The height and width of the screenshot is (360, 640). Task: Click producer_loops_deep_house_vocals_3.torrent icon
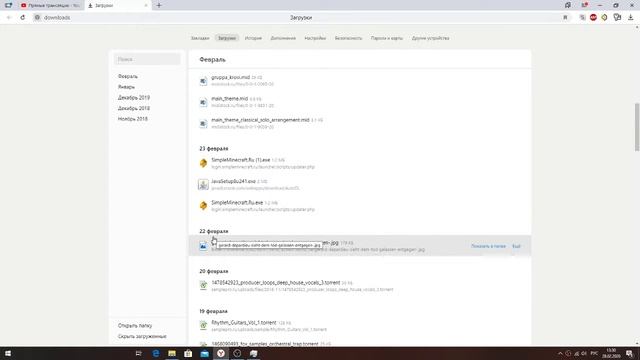tap(203, 286)
